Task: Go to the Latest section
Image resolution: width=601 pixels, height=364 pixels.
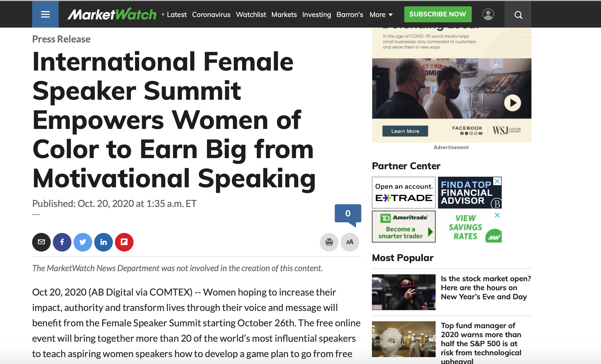Action: pos(177,15)
